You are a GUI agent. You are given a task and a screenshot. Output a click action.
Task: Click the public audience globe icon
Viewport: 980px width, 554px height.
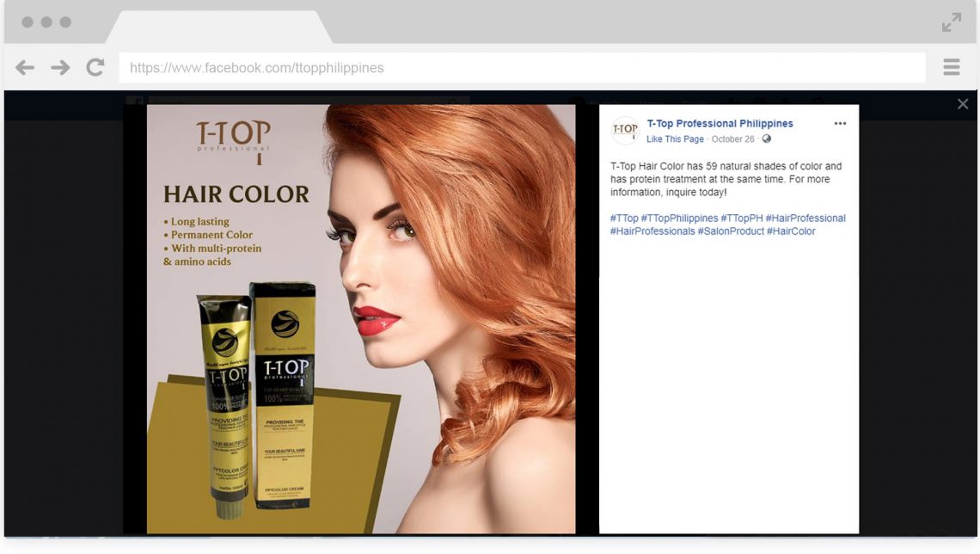click(x=767, y=138)
